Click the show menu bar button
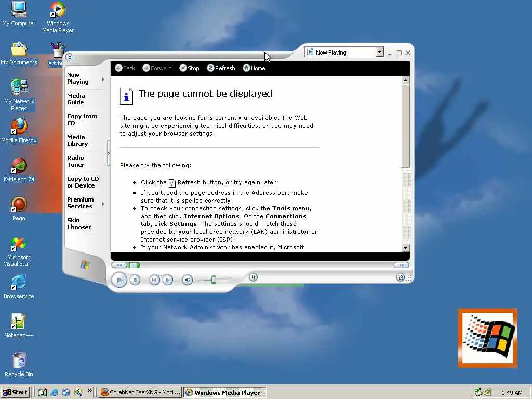Viewport: 532px width, 399px height. 69,57
